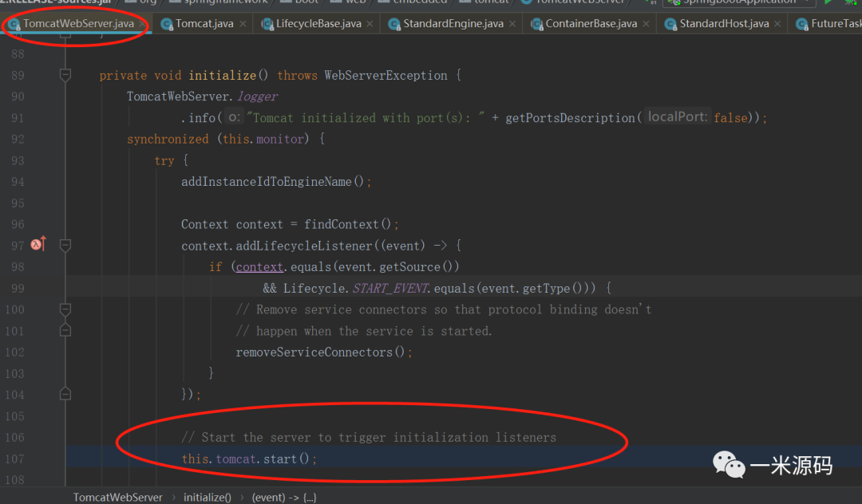
Task: Click the lambda gutter icon on line 97
Action: pyautogui.click(x=37, y=245)
